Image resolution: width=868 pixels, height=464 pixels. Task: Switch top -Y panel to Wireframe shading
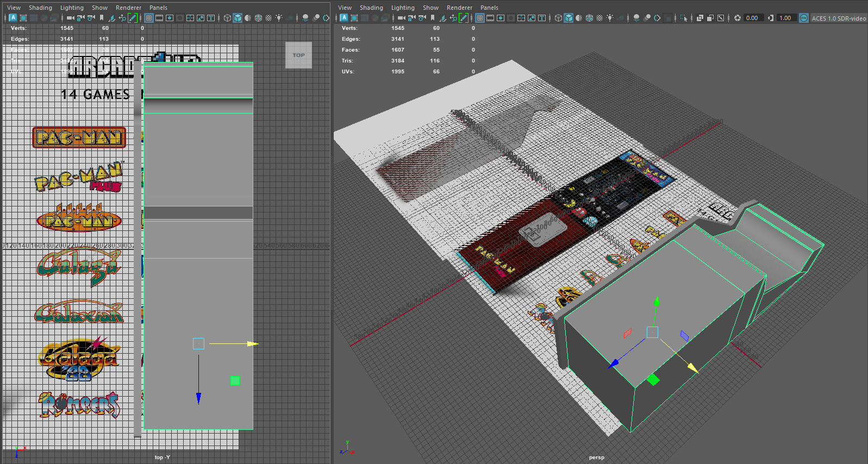227,18
